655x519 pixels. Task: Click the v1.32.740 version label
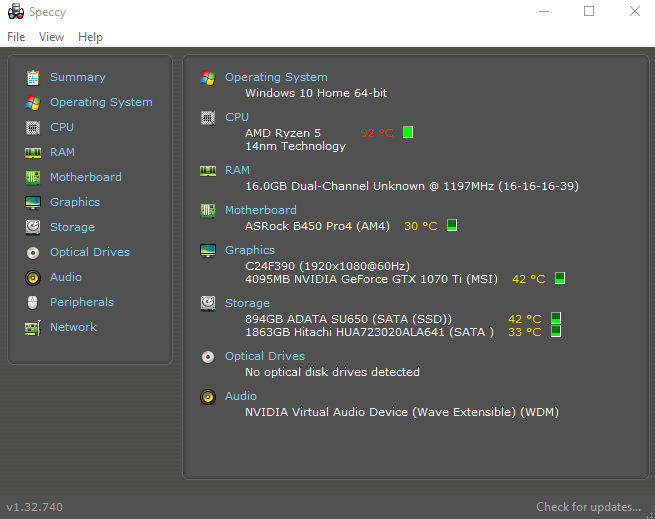tap(35, 507)
